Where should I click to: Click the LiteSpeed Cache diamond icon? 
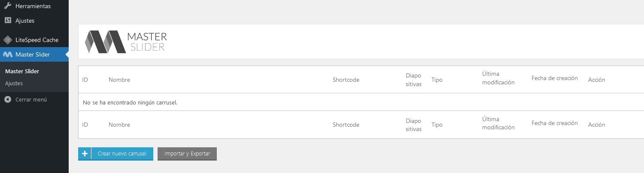(x=8, y=40)
